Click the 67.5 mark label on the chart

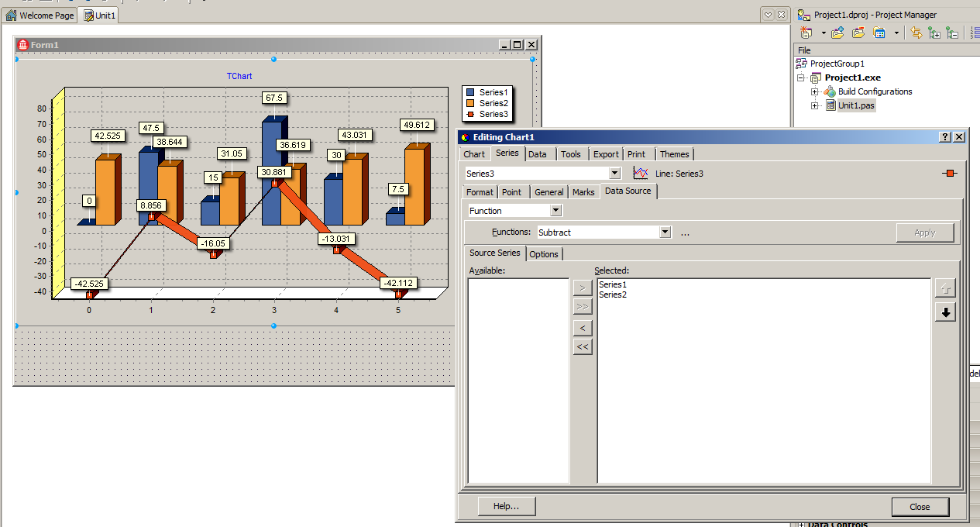click(x=275, y=98)
